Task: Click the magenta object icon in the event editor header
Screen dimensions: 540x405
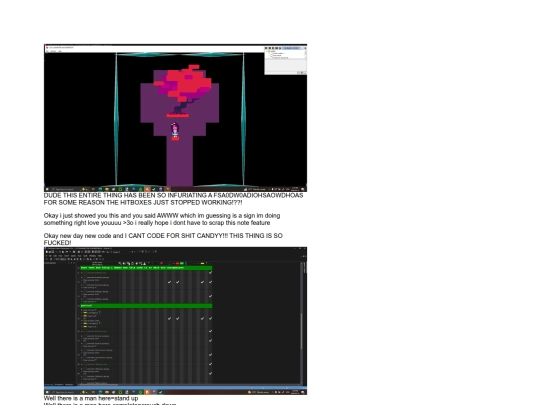Action: click(x=161, y=263)
